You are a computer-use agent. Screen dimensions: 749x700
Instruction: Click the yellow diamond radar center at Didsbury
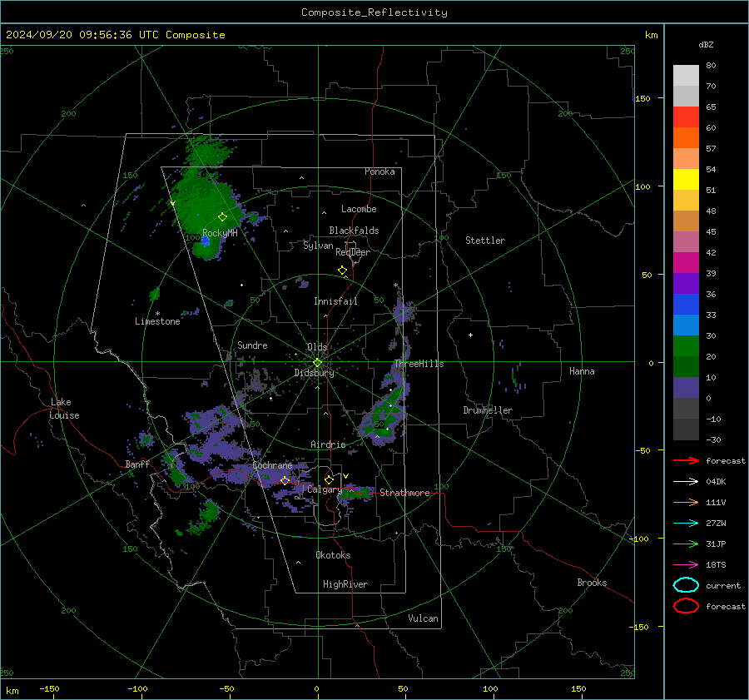[317, 363]
